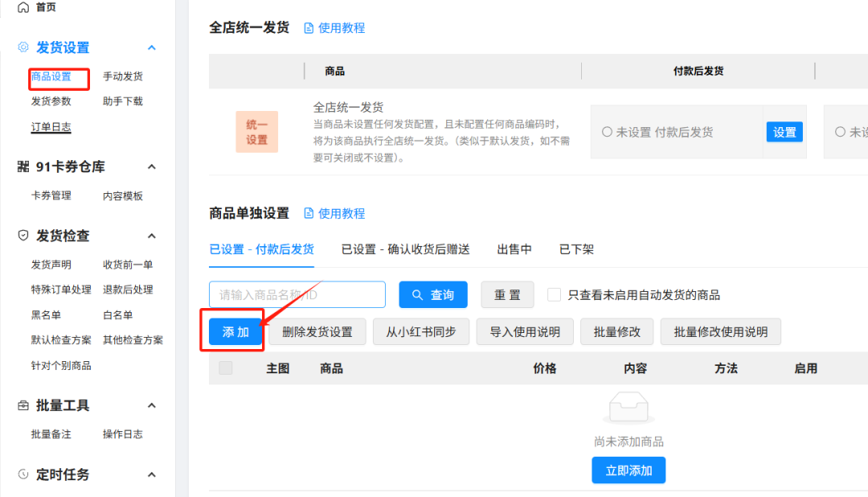The height and width of the screenshot is (497, 868).
Task: Switch to 已设置 - 确认收货后赠送 tab
Action: 405,249
